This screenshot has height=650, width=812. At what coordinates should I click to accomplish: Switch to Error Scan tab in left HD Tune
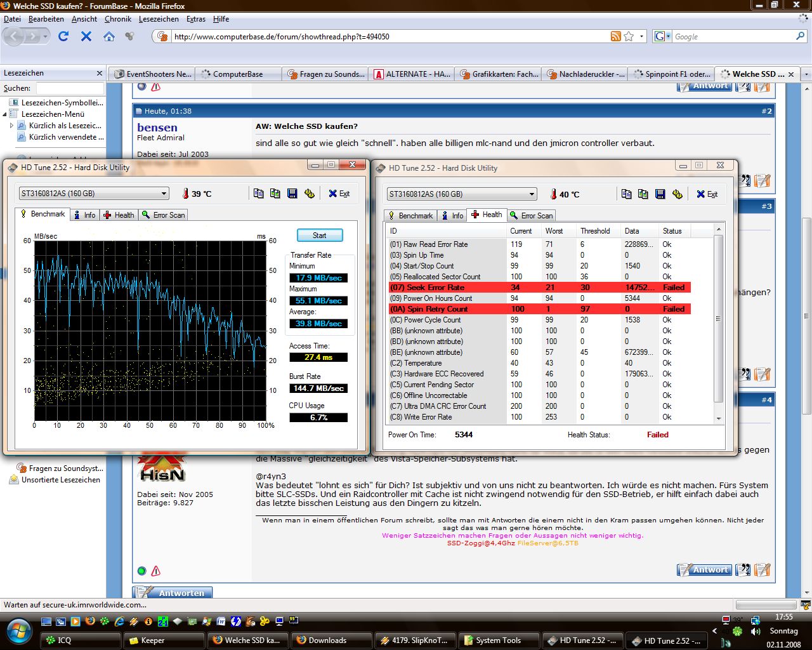[x=163, y=215]
